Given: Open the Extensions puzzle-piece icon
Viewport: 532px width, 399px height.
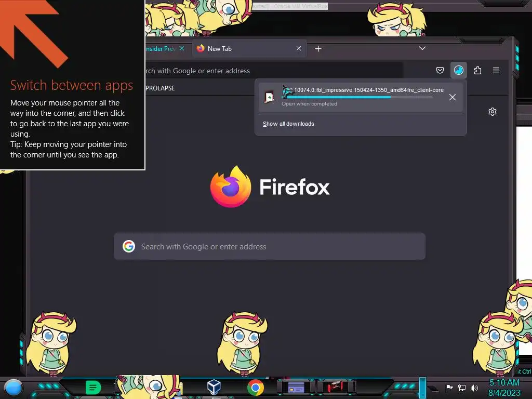Looking at the screenshot, I should pyautogui.click(x=477, y=70).
